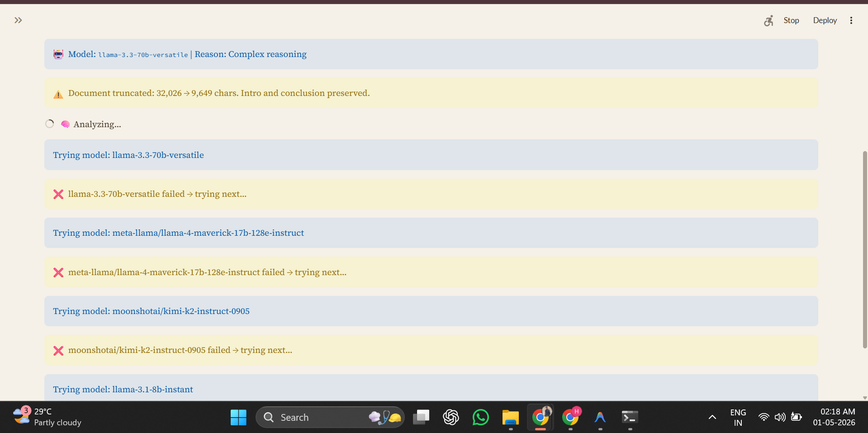Screen dimensions: 868x433
Task: Click the running status icon
Action: pos(768,20)
